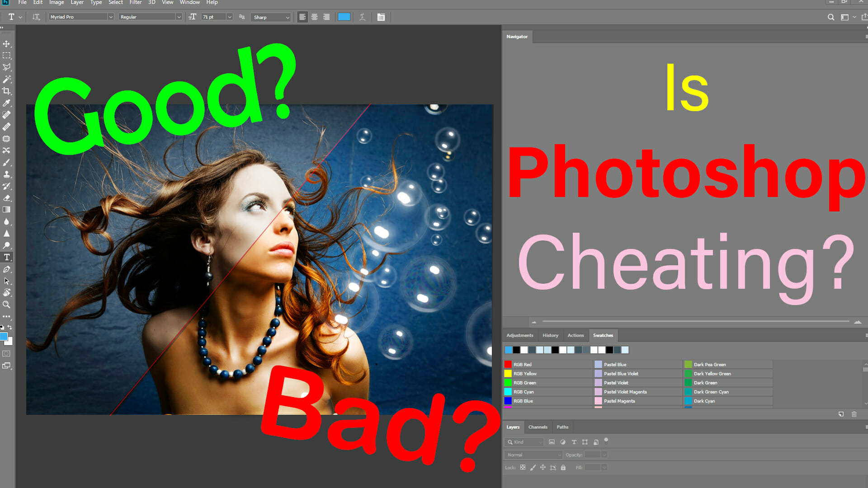Viewport: 868px width, 488px height.
Task: Select the Polygonal Lasso tool
Action: [x=6, y=67]
